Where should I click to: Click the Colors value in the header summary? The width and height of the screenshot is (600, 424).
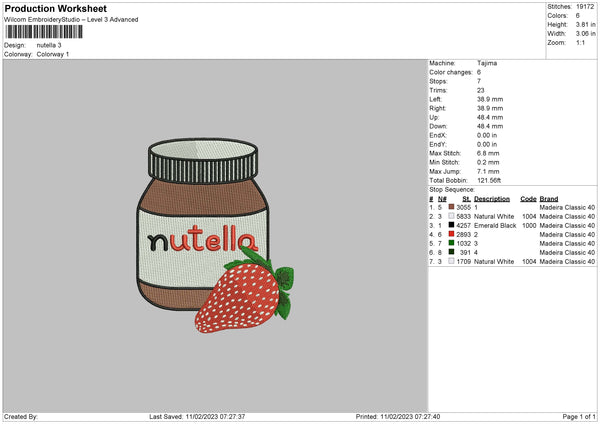point(578,16)
